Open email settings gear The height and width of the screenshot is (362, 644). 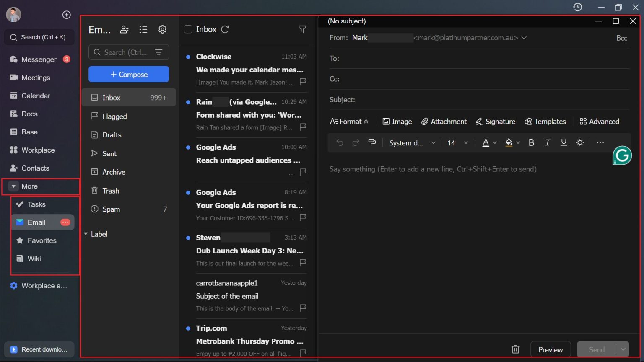[x=162, y=29]
